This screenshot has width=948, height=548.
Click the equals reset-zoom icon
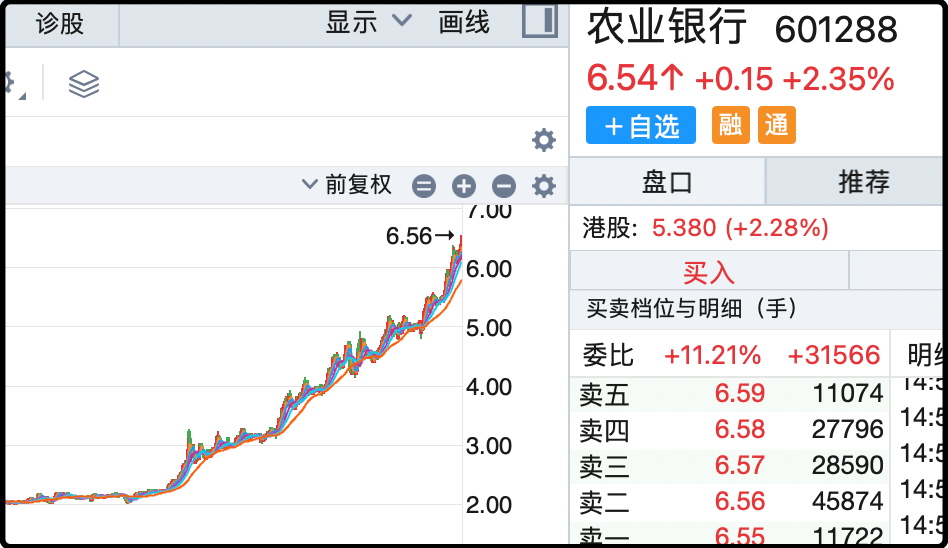click(424, 186)
